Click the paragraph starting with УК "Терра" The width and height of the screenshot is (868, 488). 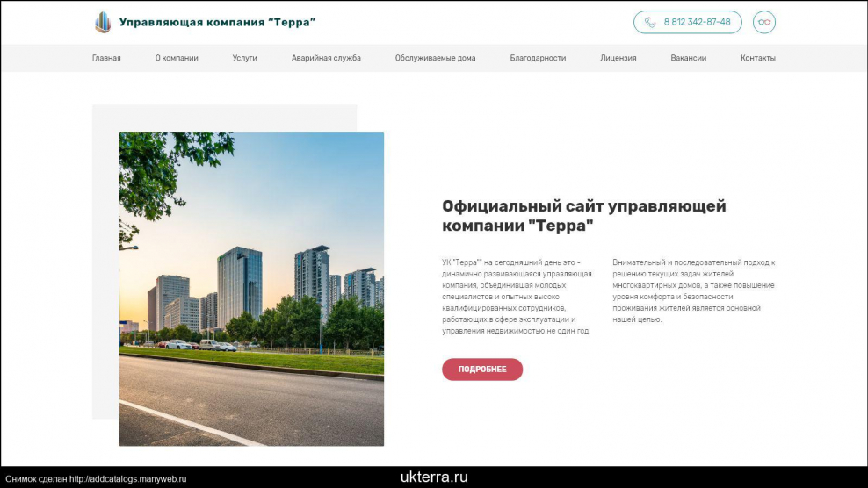[517, 297]
